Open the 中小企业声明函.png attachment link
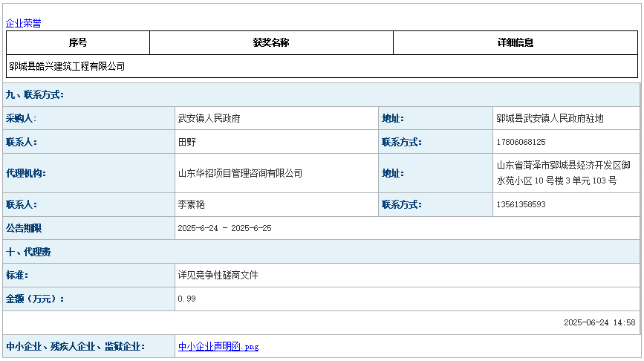644x361 pixels. (218, 346)
